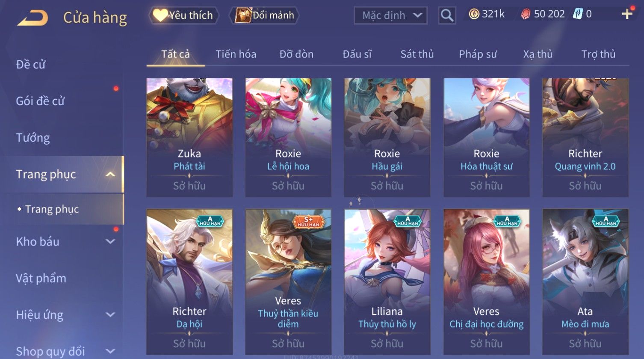Select the Tiến hóa tab
644x359 pixels.
pyautogui.click(x=236, y=54)
